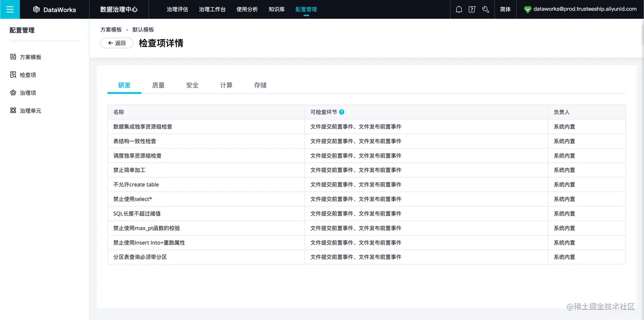This screenshot has width=644, height=320.
Task: Click 系统内置 in the 禁止简单加工 row
Action: click(564, 170)
